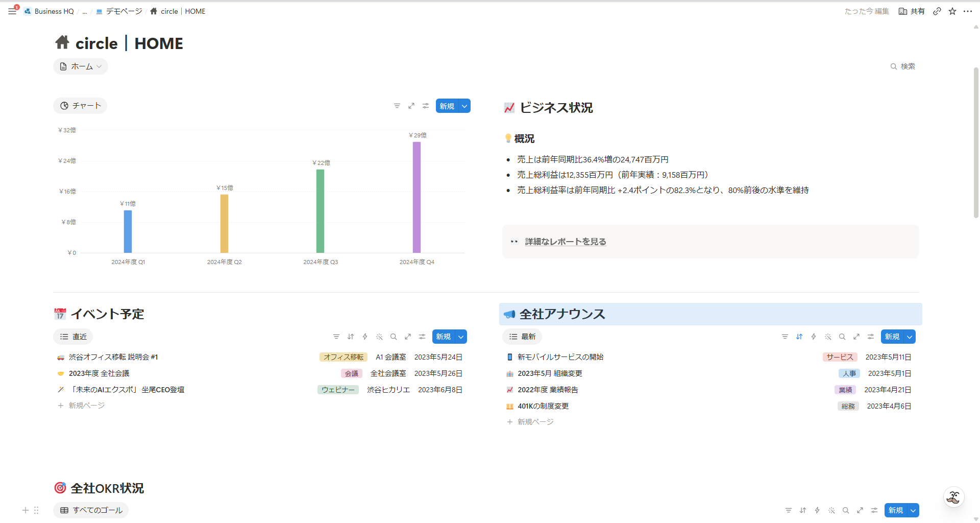980x523 pixels.
Task: Click the blue 2024年度 Q1 bar
Action: click(128, 231)
